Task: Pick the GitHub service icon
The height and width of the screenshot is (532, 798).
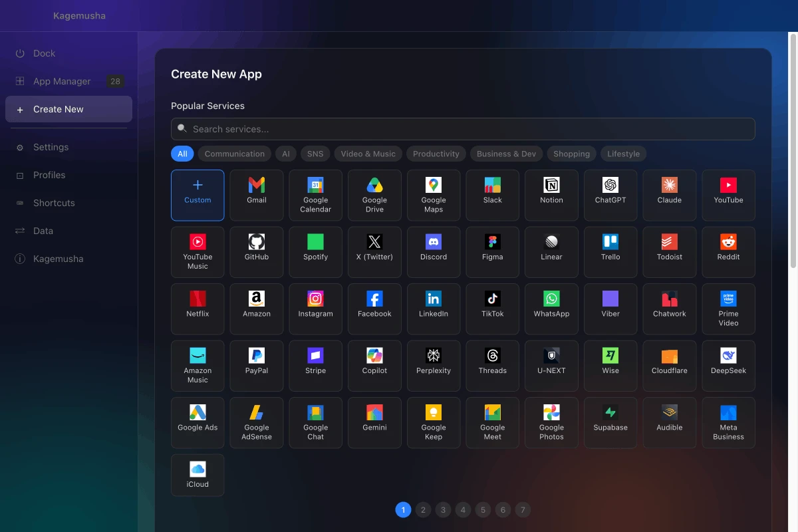Action: [x=257, y=252]
